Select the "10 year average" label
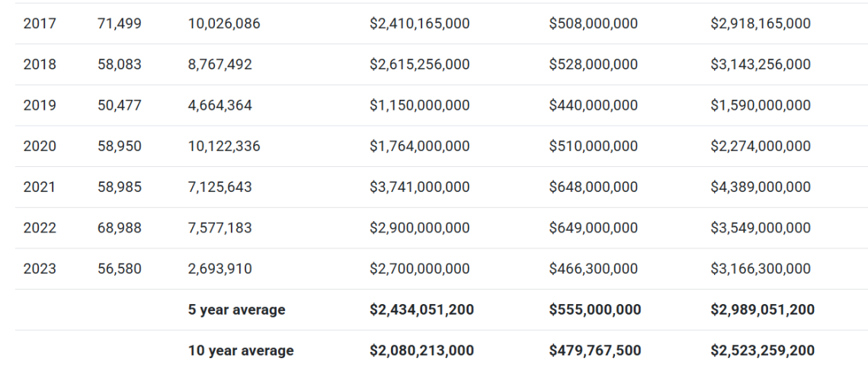 click(x=240, y=351)
